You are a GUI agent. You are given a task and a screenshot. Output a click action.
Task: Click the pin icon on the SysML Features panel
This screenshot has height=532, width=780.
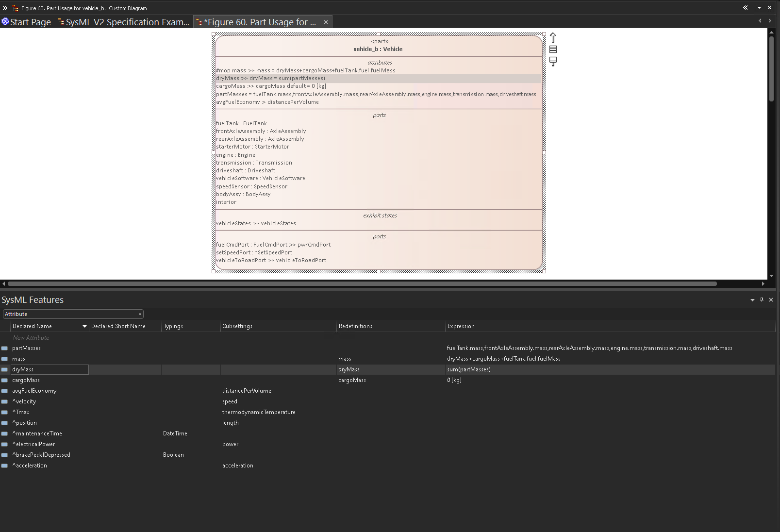(x=762, y=299)
